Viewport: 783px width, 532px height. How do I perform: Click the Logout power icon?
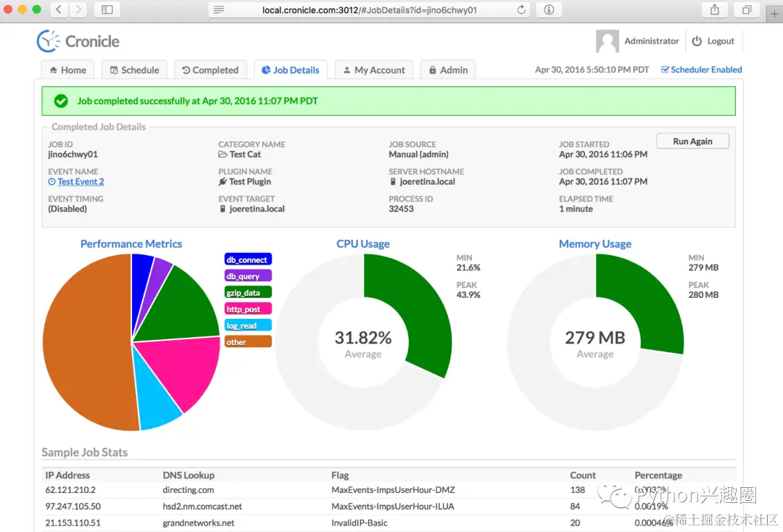(697, 41)
